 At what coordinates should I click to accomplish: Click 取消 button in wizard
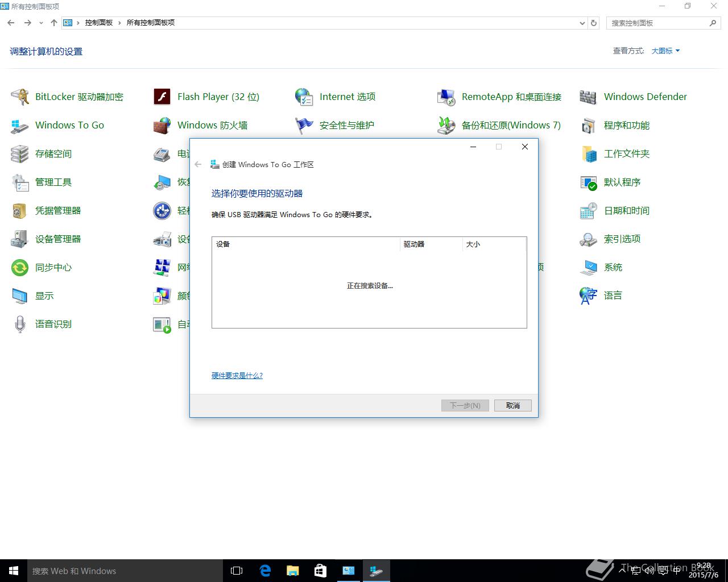(513, 405)
